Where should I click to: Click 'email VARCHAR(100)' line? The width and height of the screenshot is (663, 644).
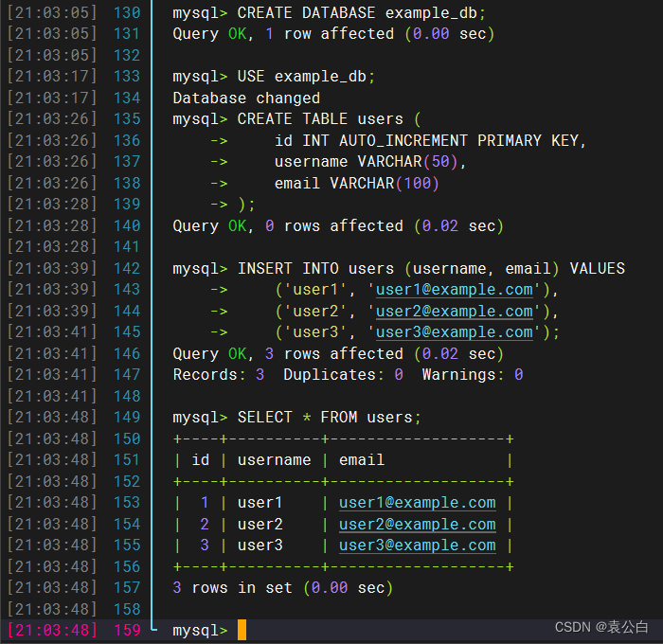pyautogui.click(x=357, y=184)
